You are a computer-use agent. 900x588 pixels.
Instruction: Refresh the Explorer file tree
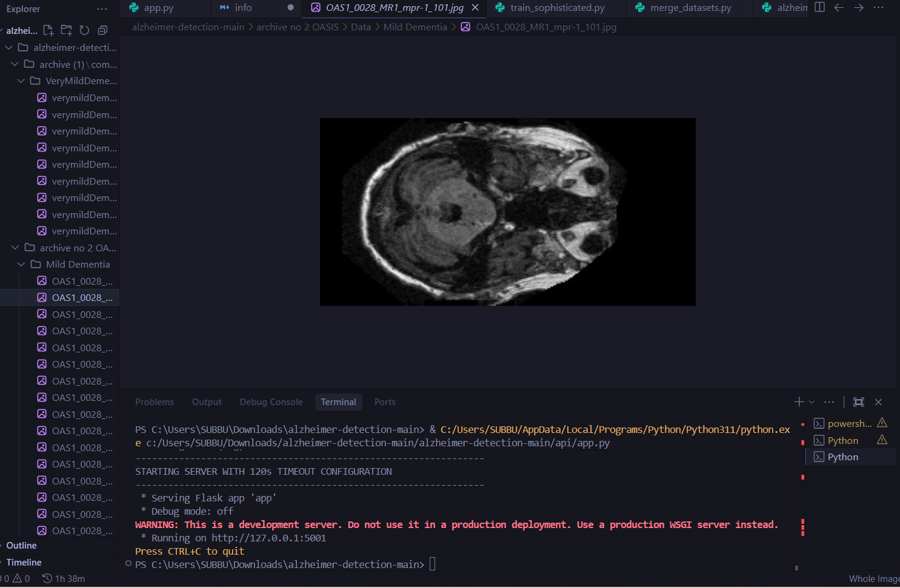tap(84, 30)
